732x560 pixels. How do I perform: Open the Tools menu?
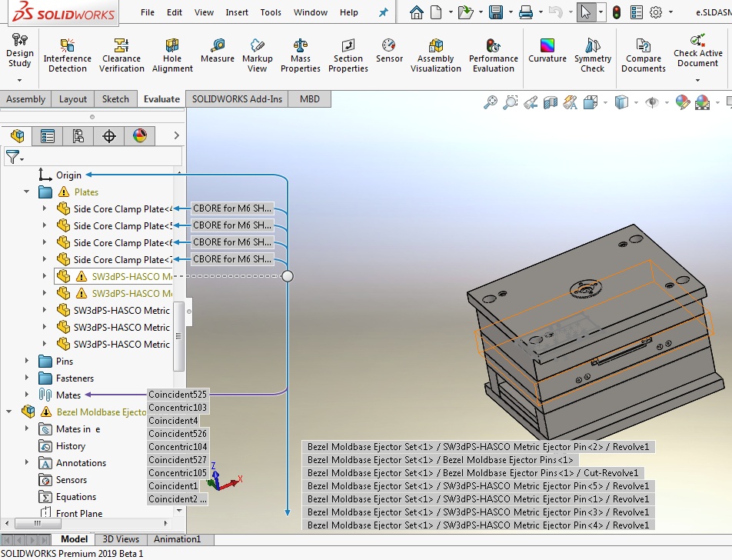click(x=271, y=12)
